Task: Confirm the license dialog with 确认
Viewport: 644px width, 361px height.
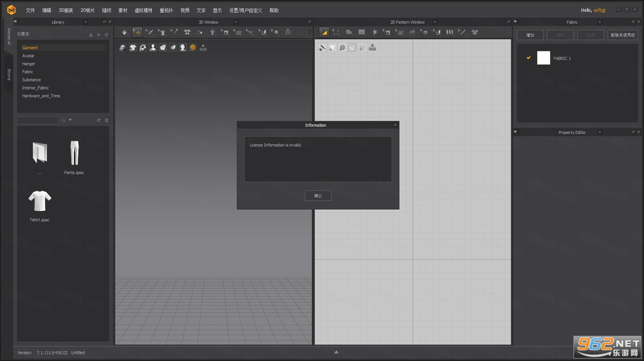Action: click(318, 196)
